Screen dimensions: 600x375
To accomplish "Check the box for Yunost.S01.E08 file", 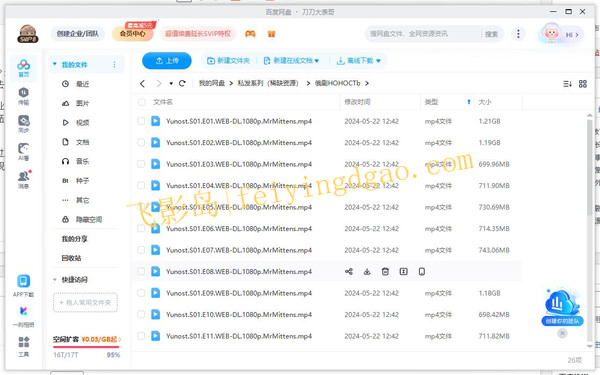I will tap(141, 272).
